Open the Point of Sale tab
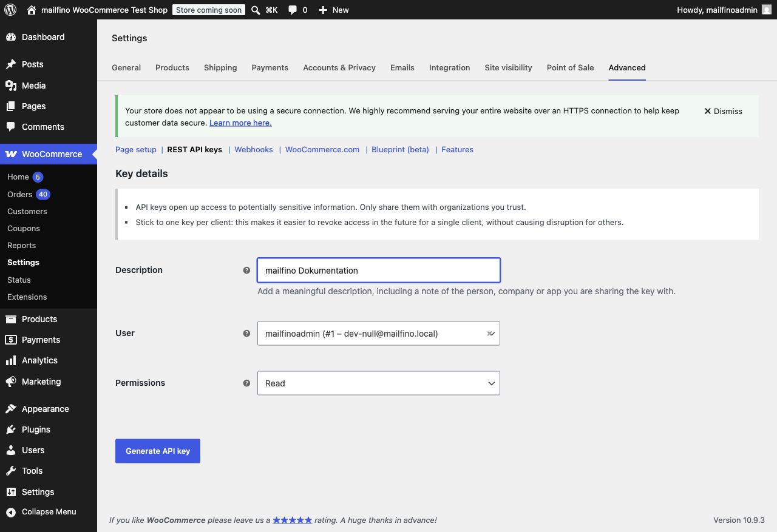 pos(571,67)
